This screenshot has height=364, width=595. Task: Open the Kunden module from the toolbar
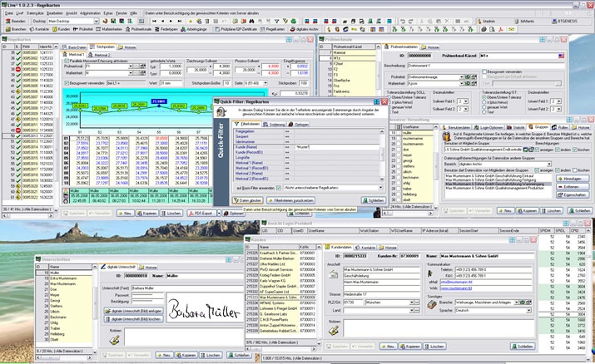click(x=61, y=29)
